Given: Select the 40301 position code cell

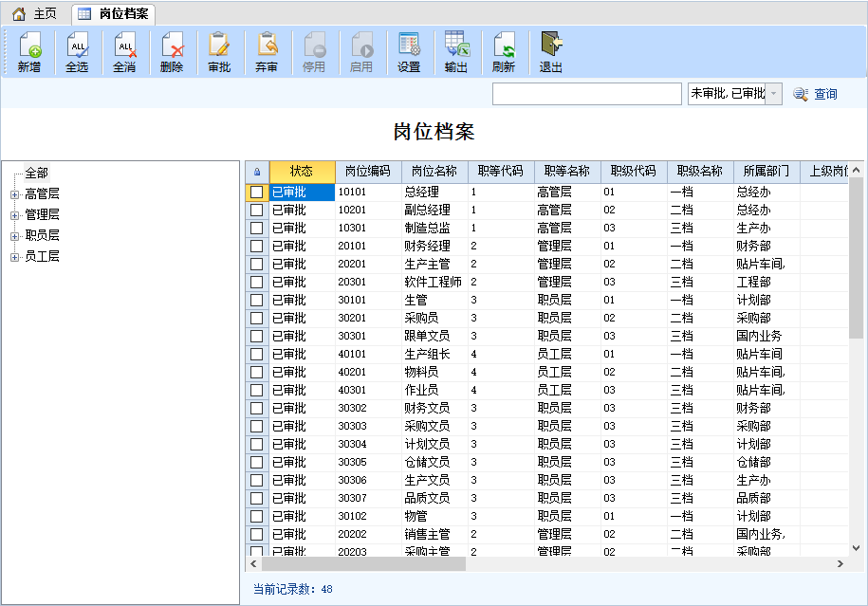Looking at the screenshot, I should 368,390.
